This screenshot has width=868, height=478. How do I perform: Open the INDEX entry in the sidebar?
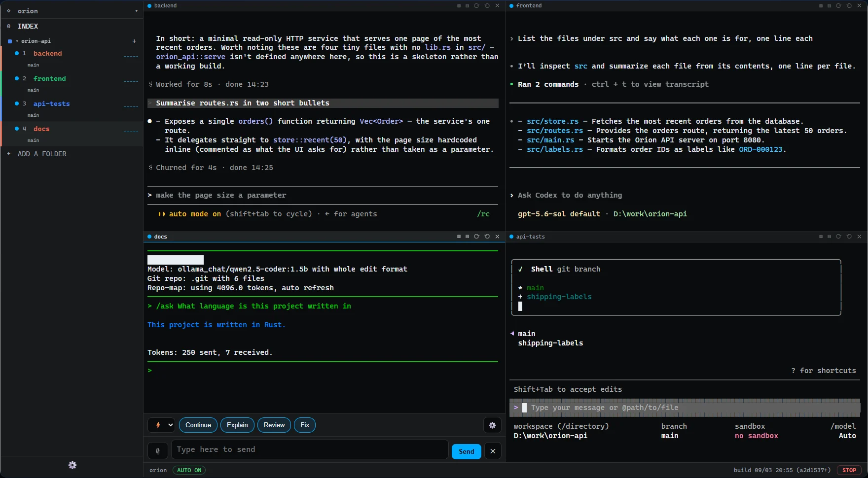coord(72,26)
